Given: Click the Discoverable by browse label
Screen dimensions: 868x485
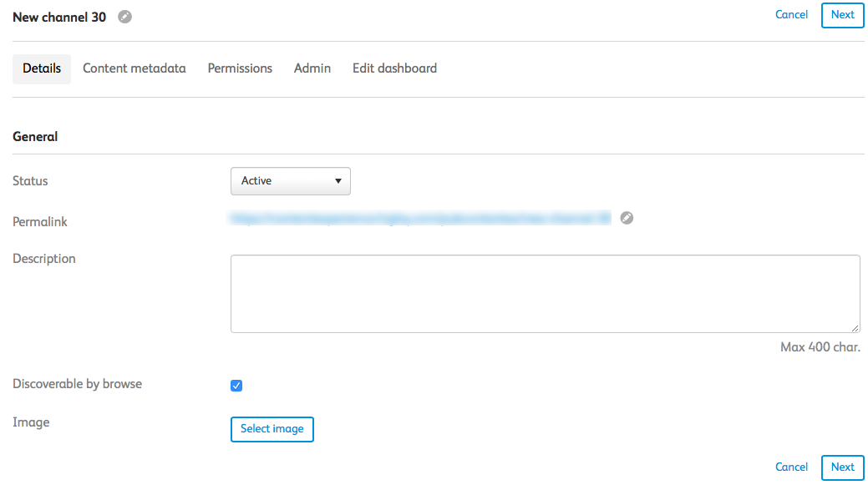Looking at the screenshot, I should 78,385.
